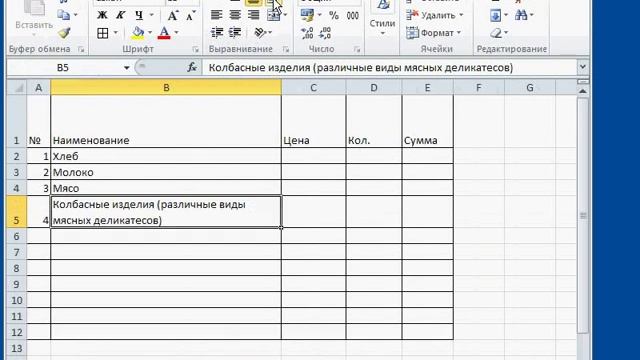Open Number (Число) dialog launcher
The image size is (640, 360).
coord(357,49)
